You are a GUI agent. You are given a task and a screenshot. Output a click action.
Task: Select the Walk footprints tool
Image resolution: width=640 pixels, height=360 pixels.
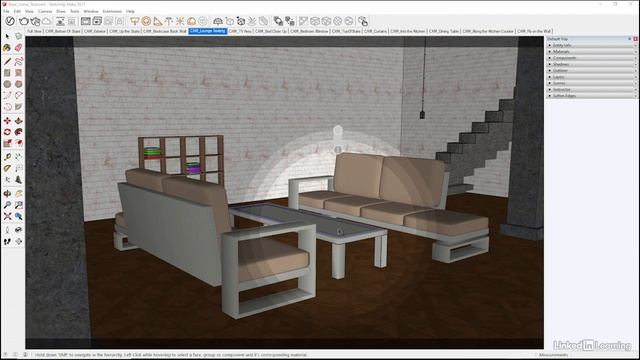(7, 242)
